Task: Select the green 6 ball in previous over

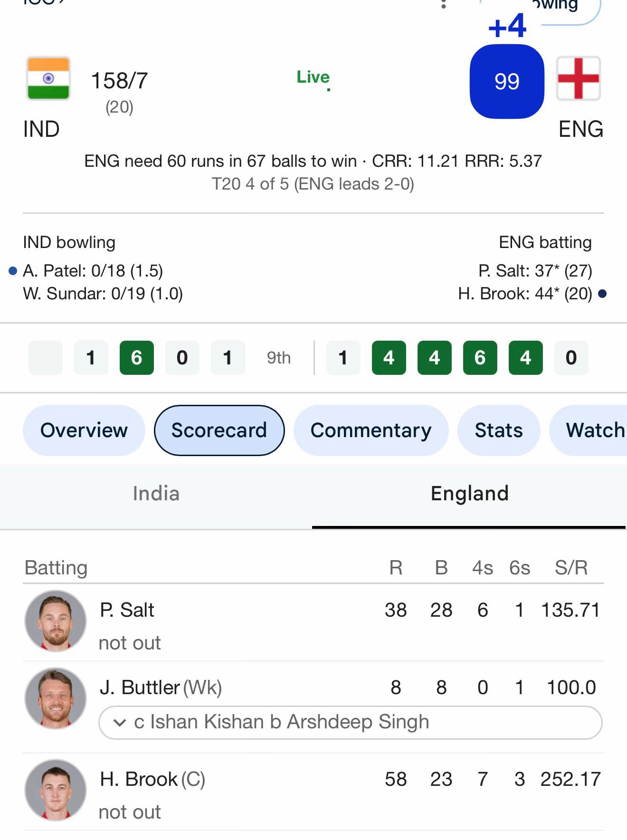Action: click(x=137, y=358)
